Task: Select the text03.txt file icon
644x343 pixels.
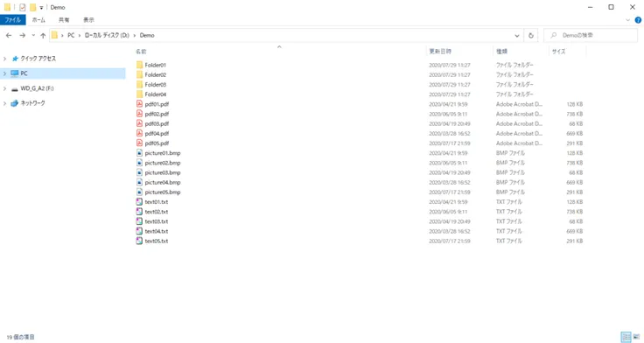Action: 140,221
